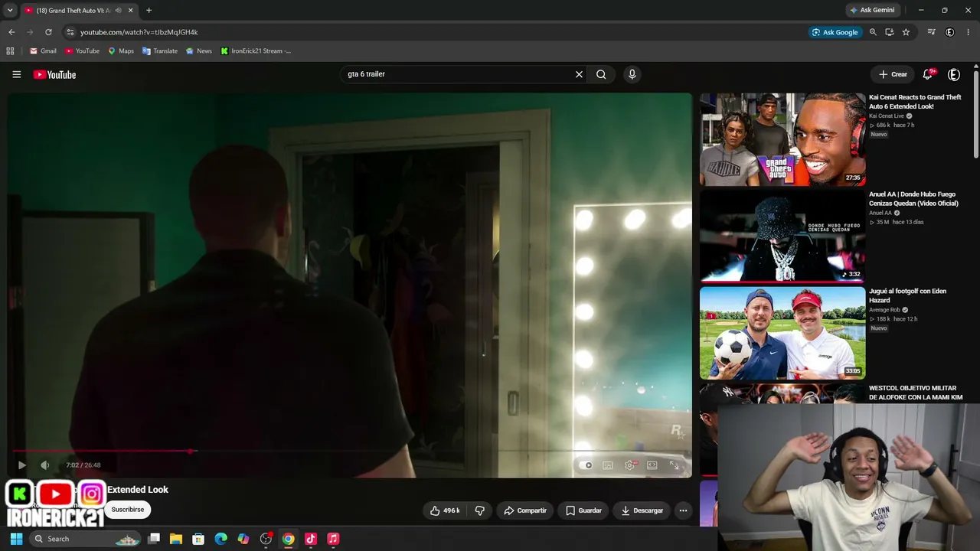Open the Windows Start menu
980x551 pixels.
[16, 539]
